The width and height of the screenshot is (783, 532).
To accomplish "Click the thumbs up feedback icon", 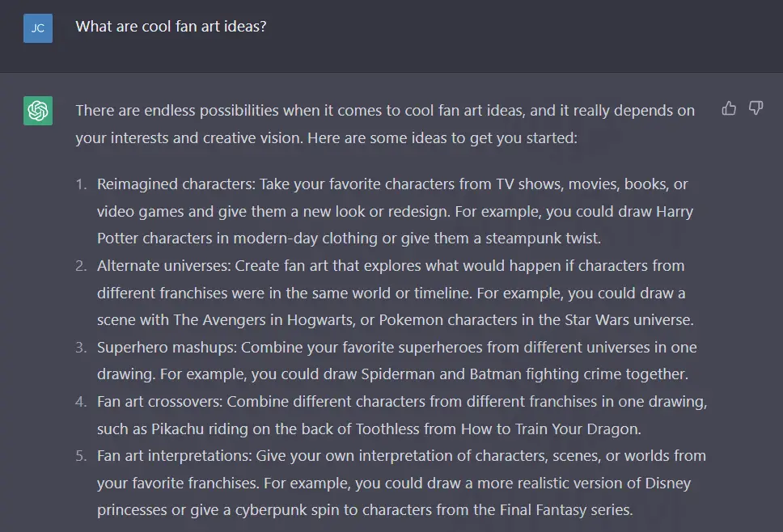I will 729,108.
